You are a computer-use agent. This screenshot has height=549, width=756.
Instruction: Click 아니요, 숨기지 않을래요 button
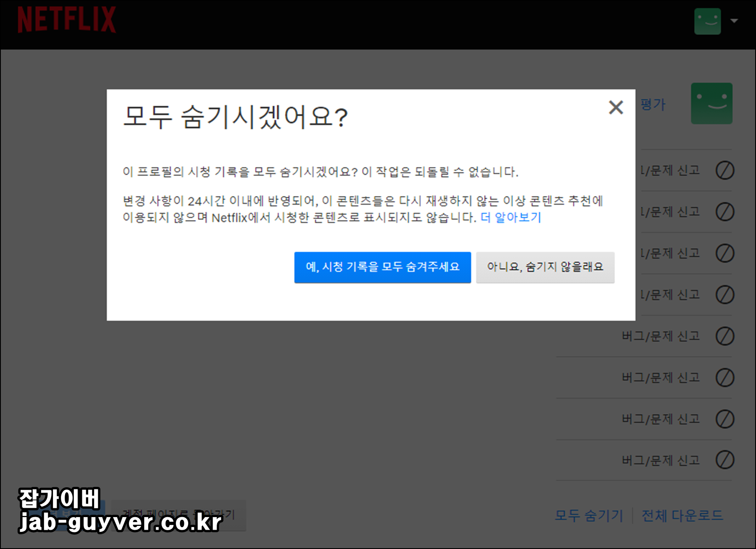(545, 267)
